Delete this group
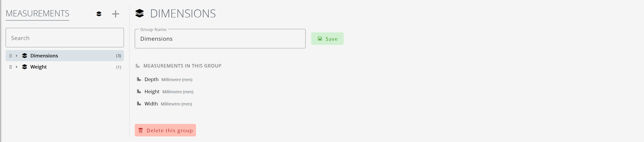The width and height of the screenshot is (644, 142). point(165,130)
